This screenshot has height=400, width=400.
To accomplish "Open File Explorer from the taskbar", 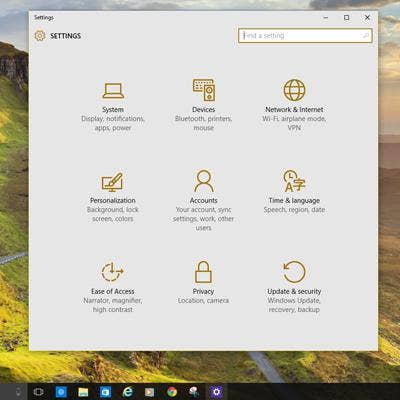I will pyautogui.click(x=83, y=392).
